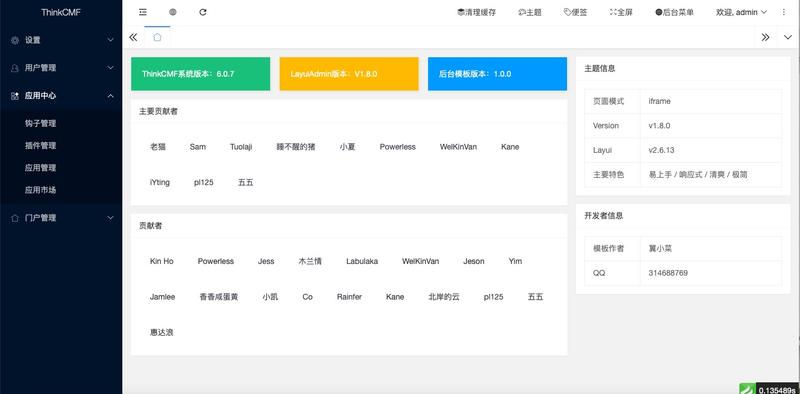Click contributor Labulaka
The width and height of the screenshot is (800, 394).
tap(362, 261)
